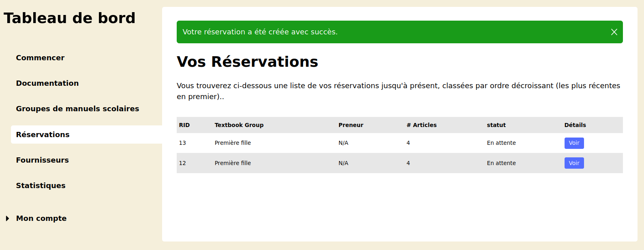Open Groupes de manuels scolaires
644x250 pixels.
click(x=77, y=109)
